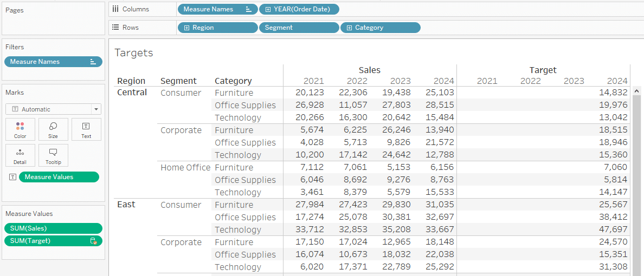
Task: Click the Target column header
Action: point(543,70)
